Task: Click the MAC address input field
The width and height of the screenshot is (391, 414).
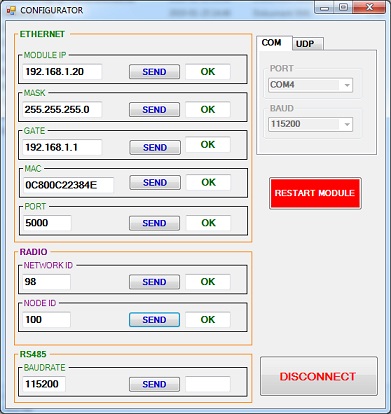Action: tap(68, 185)
